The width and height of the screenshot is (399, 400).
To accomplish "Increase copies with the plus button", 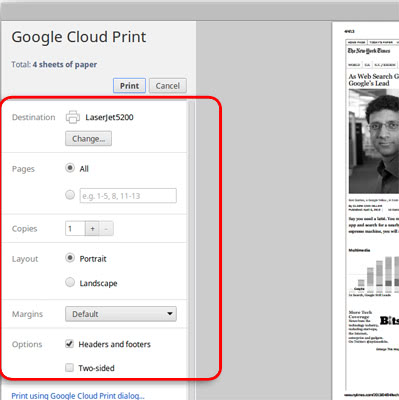I will tap(92, 229).
